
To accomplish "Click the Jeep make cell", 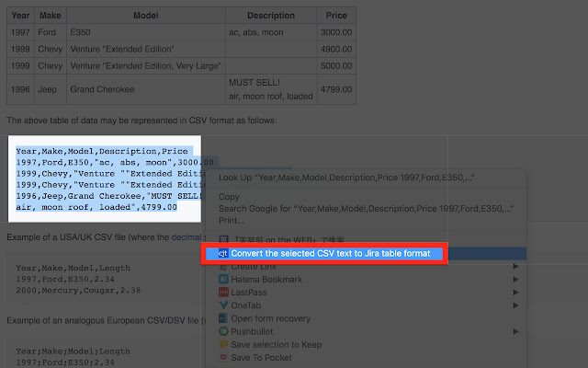I will [51, 89].
